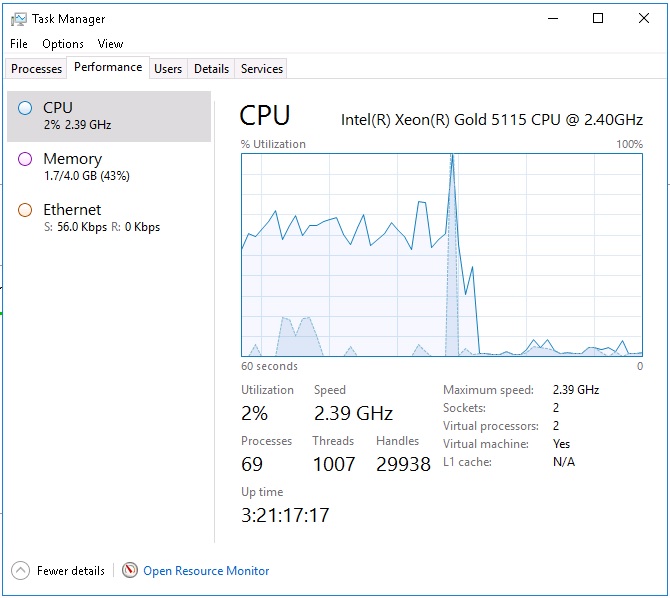The height and width of the screenshot is (598, 670).
Task: Maximize the Task Manager window
Action: (598, 18)
